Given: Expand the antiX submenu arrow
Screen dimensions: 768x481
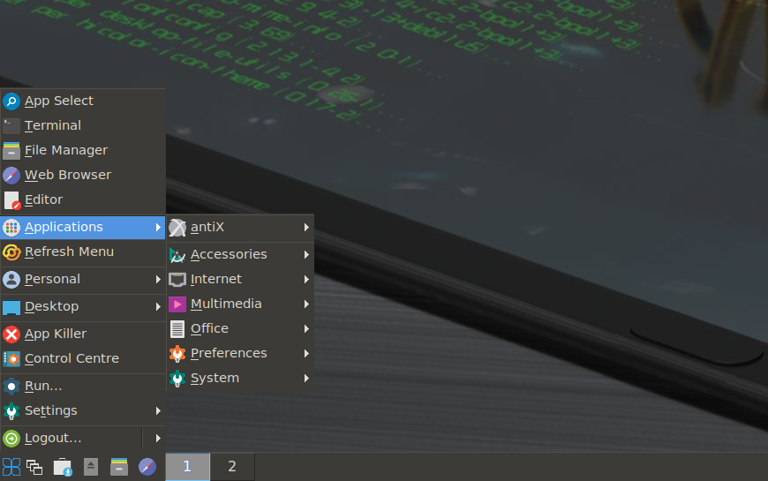Looking at the screenshot, I should [306, 227].
